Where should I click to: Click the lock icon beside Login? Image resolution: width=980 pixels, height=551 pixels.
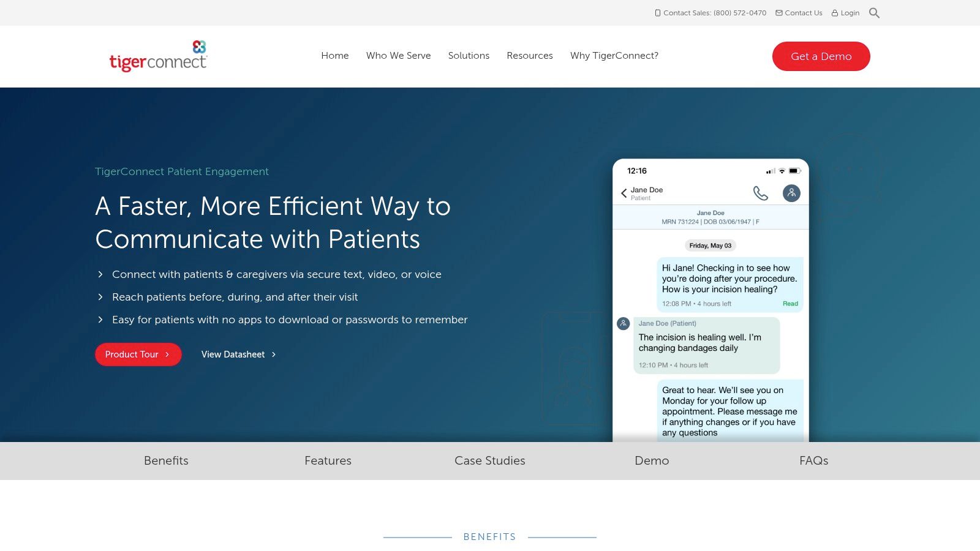834,13
